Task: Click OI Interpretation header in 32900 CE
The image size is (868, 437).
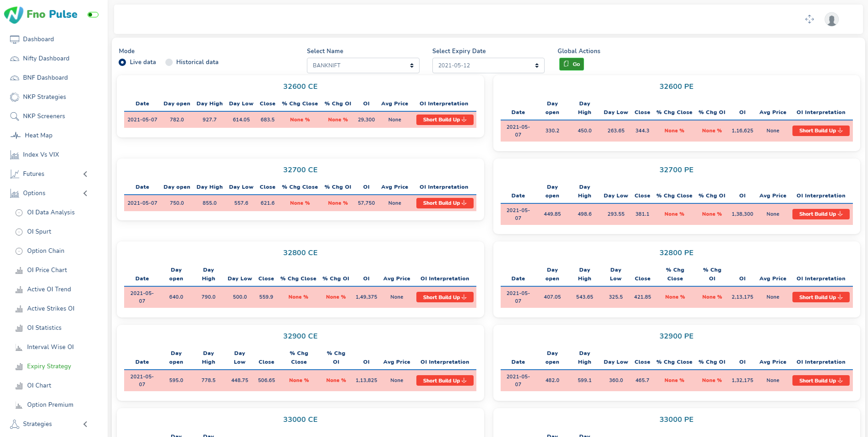Action: pyautogui.click(x=445, y=362)
